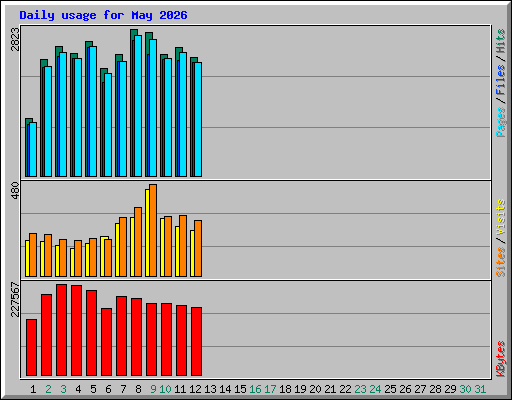Viewport: 512px width, 400px height.
Task: Click day label 5 on the x-axis
Action: [93, 389]
